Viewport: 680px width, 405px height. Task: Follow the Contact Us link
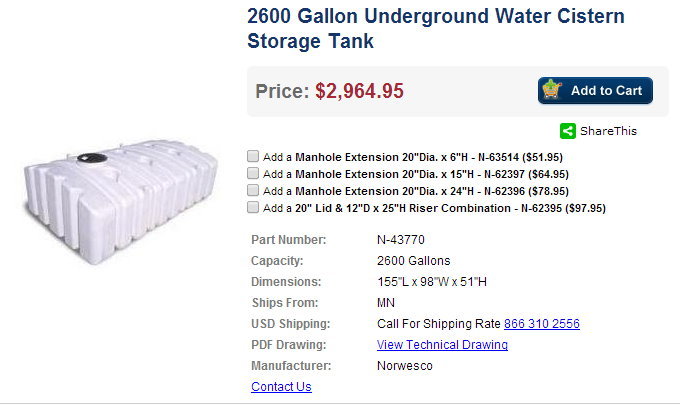tap(281, 387)
